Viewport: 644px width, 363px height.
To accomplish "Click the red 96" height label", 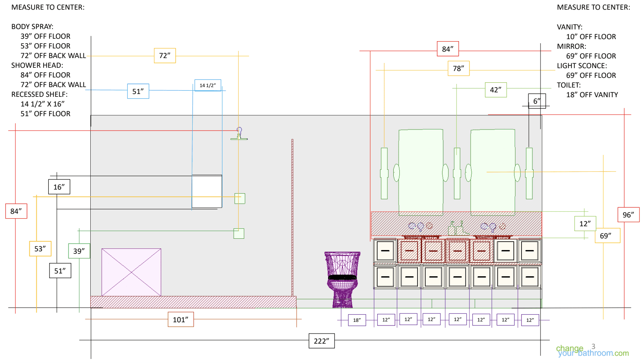I will 628,215.
